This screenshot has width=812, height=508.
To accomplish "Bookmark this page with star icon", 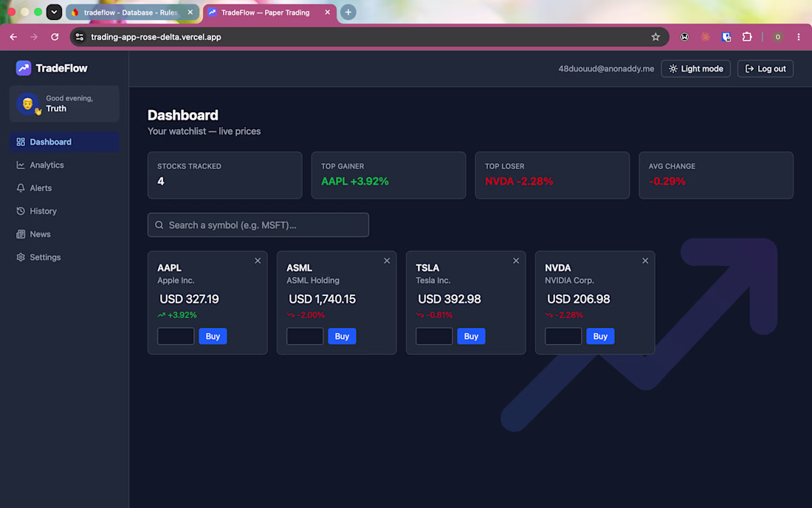I will pos(656,37).
